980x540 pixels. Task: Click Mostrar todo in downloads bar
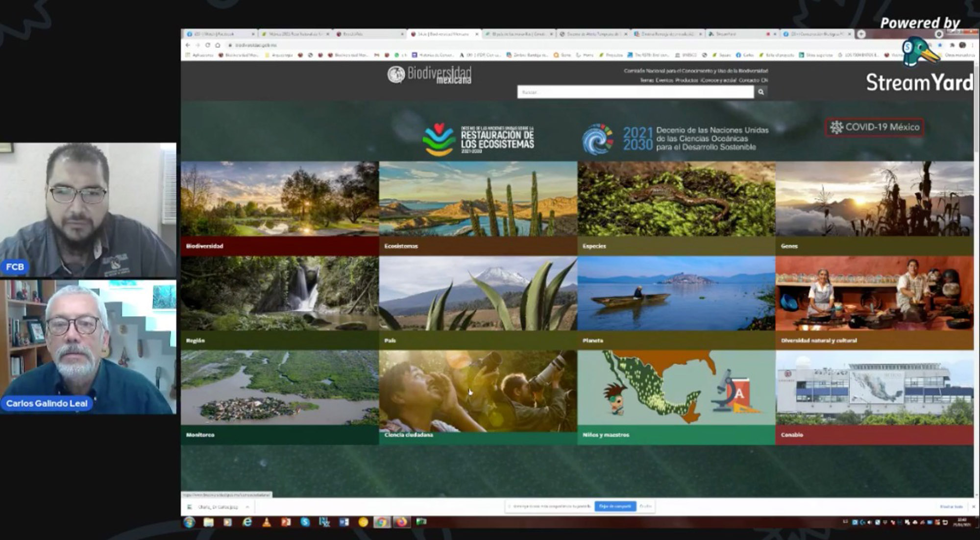coord(951,507)
